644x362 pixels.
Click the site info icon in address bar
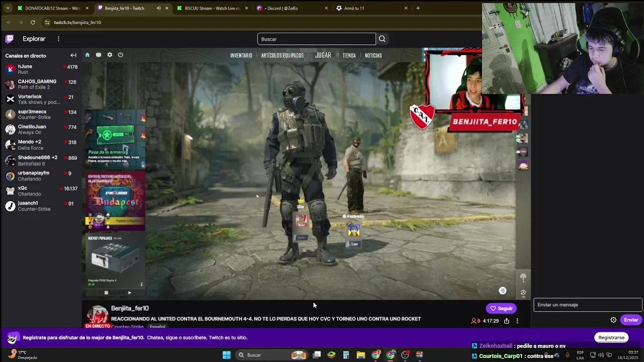tap(47, 22)
